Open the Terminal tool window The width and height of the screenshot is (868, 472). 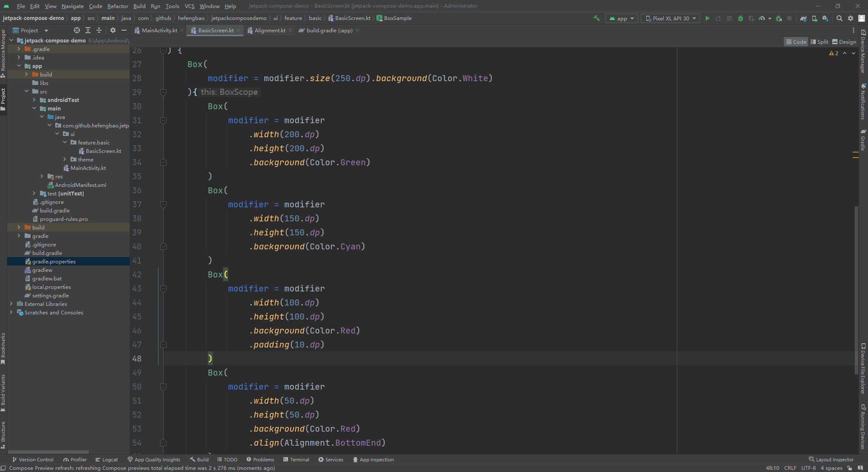tap(296, 459)
